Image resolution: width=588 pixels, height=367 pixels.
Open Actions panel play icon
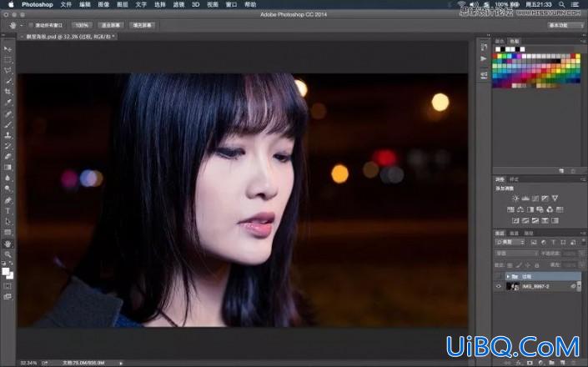coord(484,59)
